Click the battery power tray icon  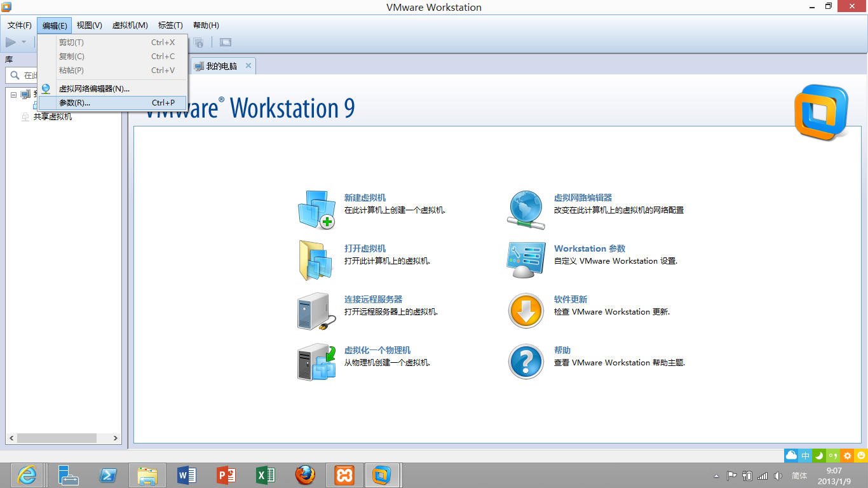tap(747, 476)
